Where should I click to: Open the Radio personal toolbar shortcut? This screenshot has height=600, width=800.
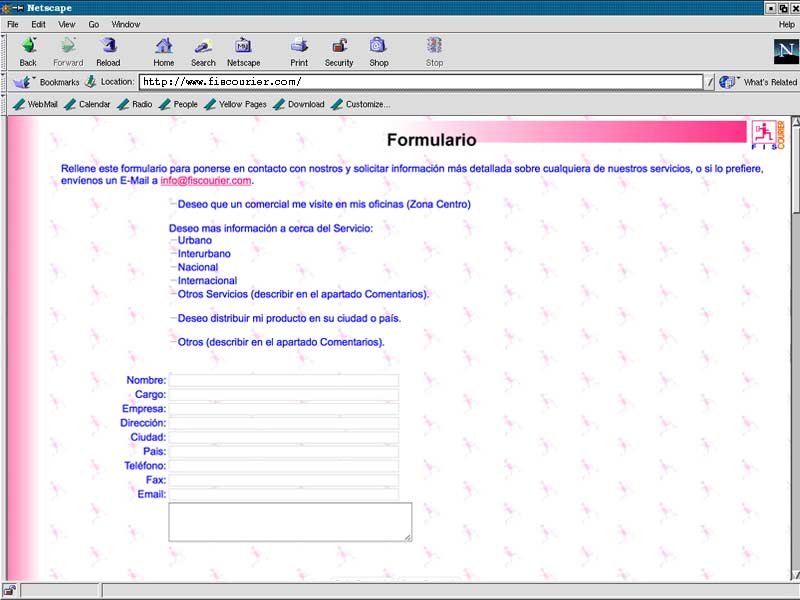pos(135,104)
